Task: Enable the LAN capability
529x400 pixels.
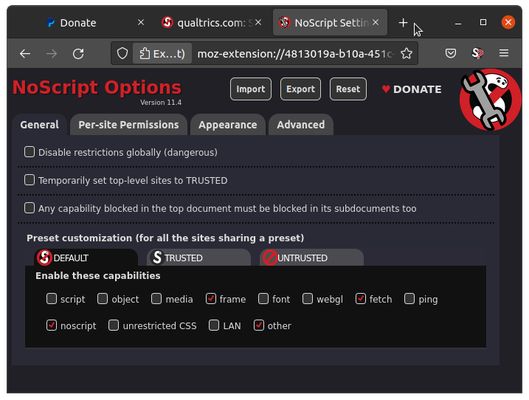Action: [214, 325]
